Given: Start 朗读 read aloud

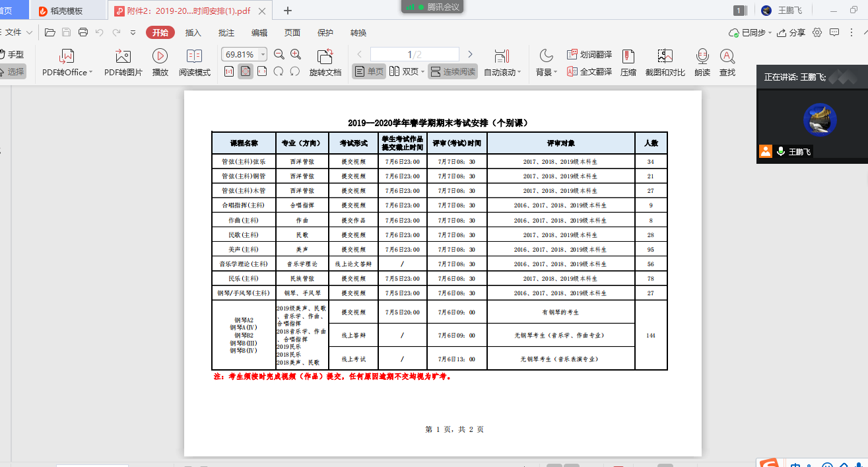Looking at the screenshot, I should pos(702,57).
